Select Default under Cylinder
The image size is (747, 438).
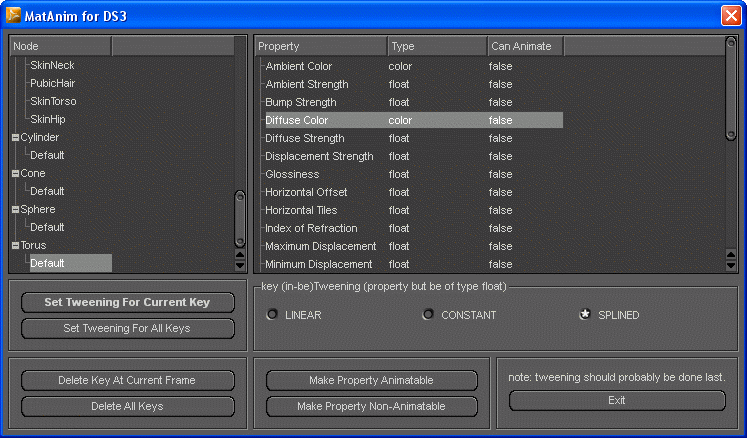coord(47,155)
